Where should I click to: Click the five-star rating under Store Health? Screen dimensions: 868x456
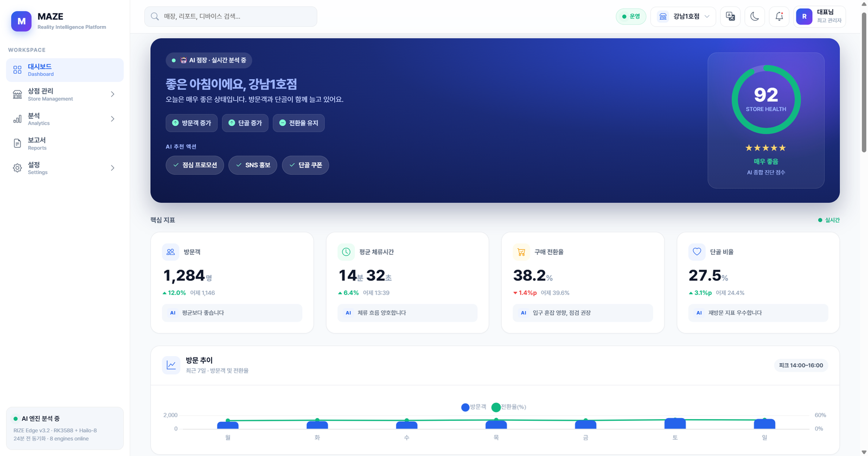(x=765, y=147)
